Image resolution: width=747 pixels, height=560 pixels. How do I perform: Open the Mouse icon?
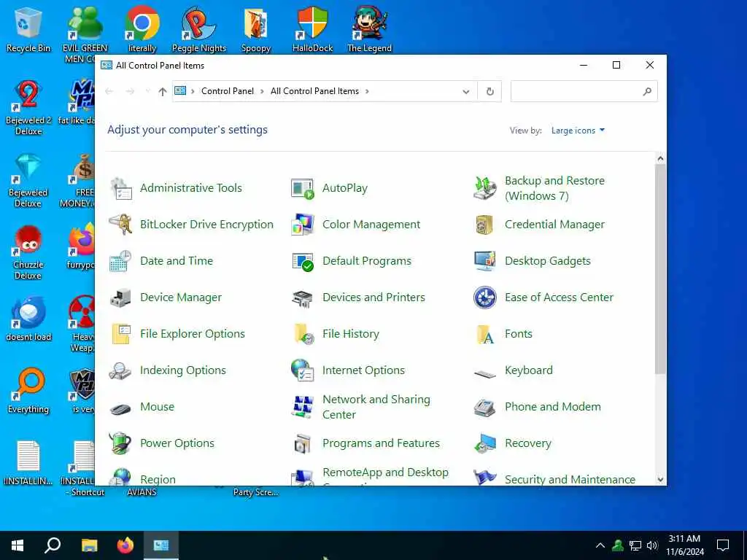pos(121,408)
